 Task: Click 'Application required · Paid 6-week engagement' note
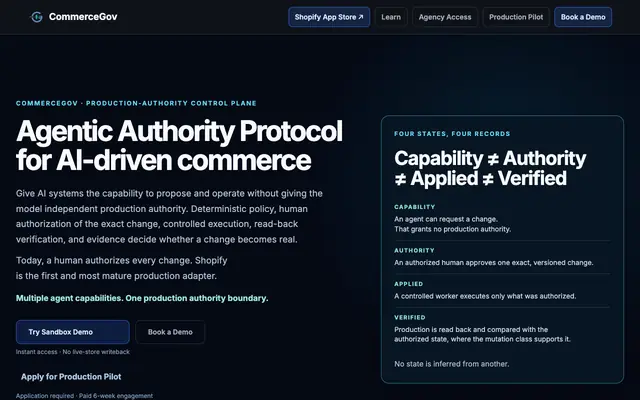click(84, 396)
